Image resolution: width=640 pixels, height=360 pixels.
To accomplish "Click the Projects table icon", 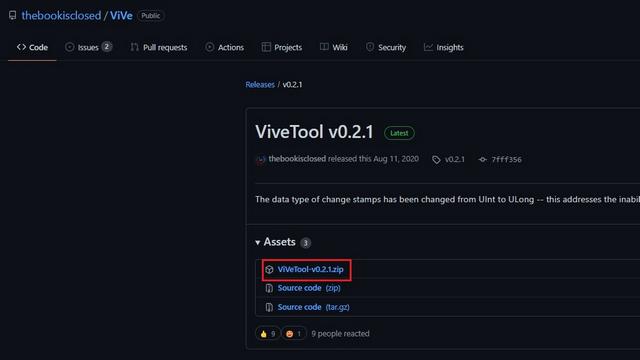I will [266, 47].
